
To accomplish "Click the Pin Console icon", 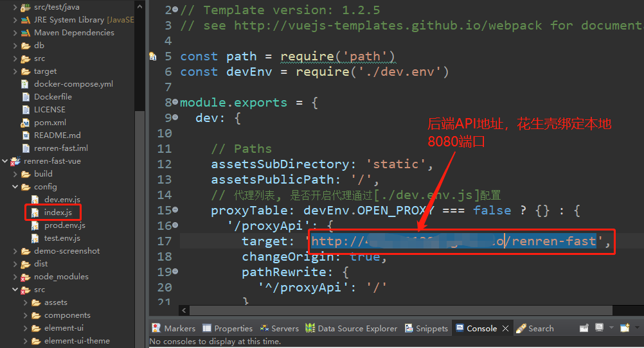I will pos(584,328).
